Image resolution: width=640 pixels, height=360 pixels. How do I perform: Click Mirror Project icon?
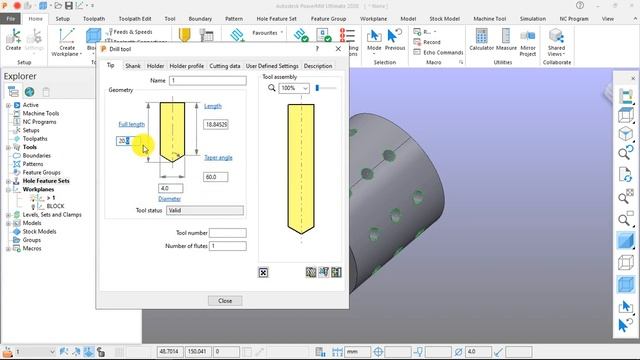[527, 42]
